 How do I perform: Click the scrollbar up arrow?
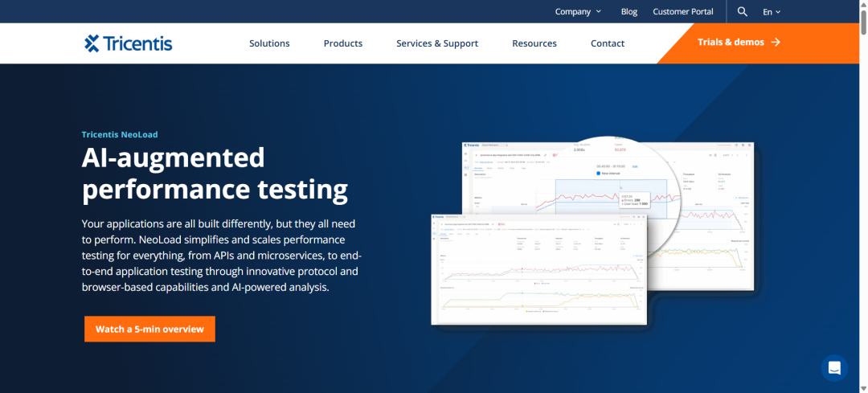[x=863, y=4]
